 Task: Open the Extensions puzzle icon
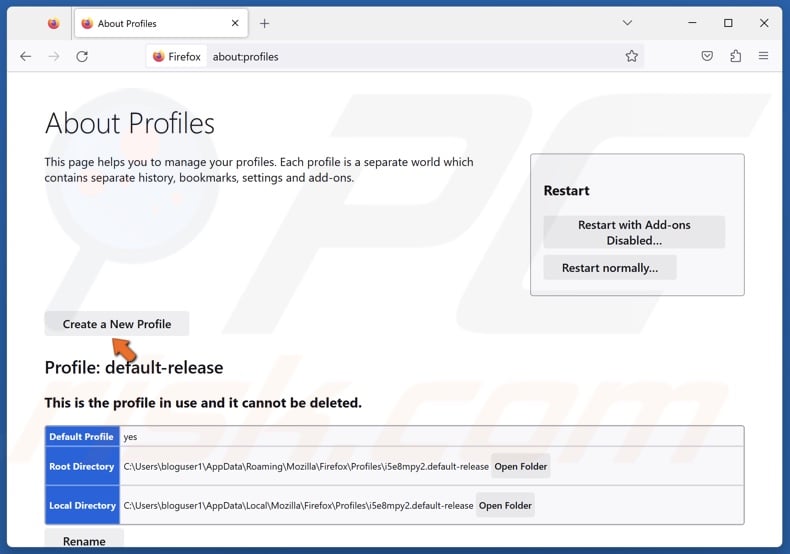pos(736,56)
